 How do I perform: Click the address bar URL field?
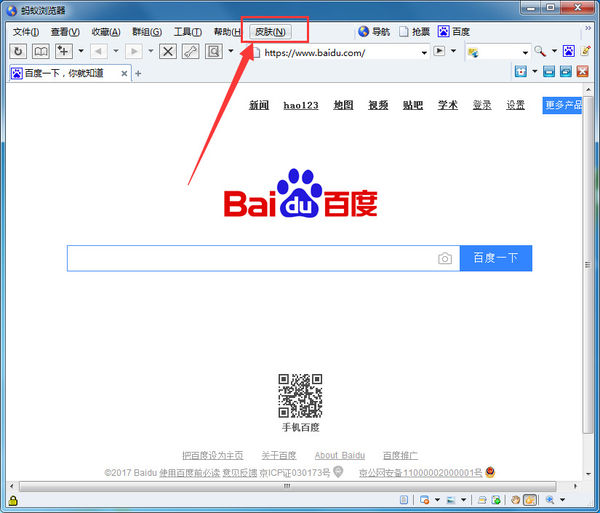click(x=341, y=52)
